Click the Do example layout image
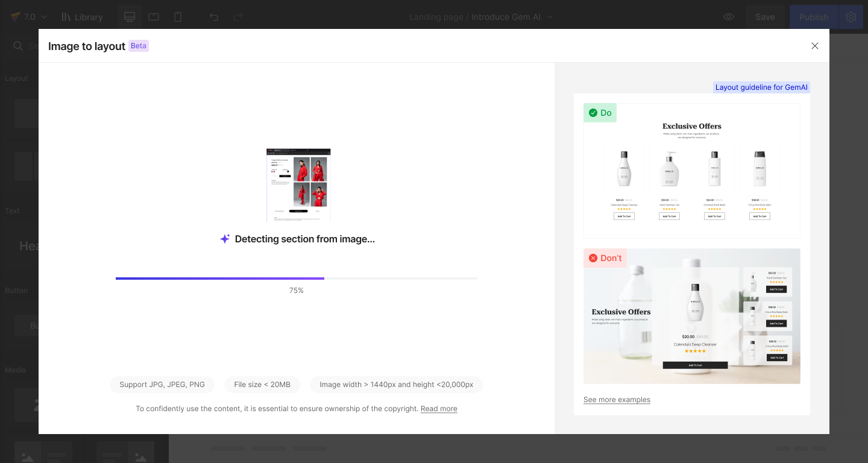Viewport: 868px width, 463px height. click(x=692, y=171)
